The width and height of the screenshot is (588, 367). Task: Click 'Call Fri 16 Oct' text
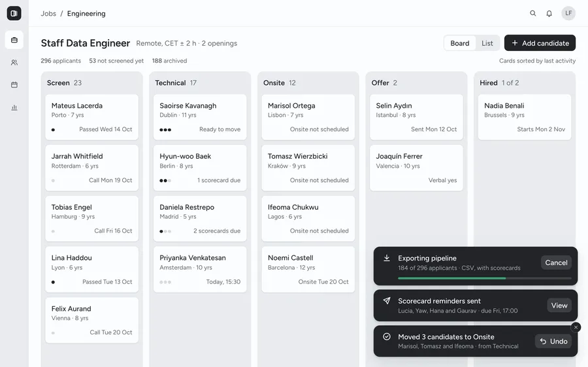coord(113,231)
